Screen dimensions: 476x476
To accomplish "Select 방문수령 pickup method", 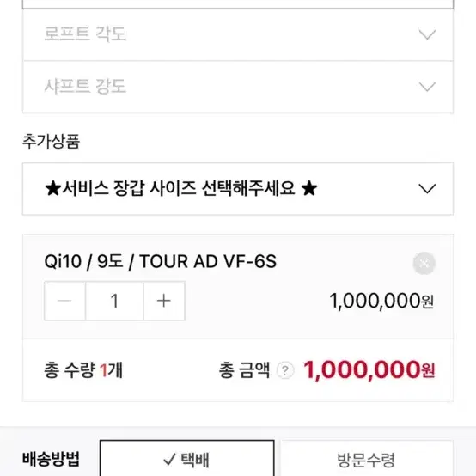I will [x=366, y=459].
